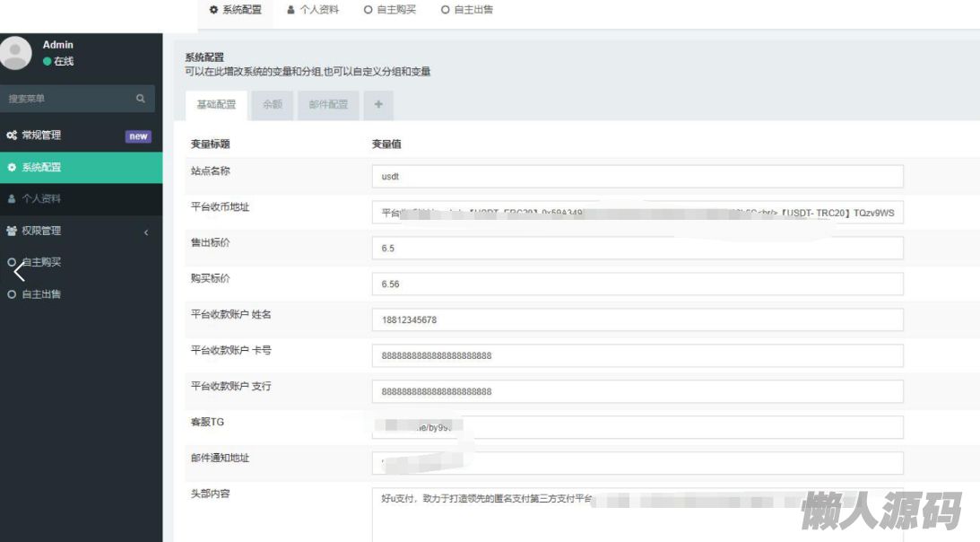
Task: Open the 邮件配置 configuration tab
Action: coord(328,105)
